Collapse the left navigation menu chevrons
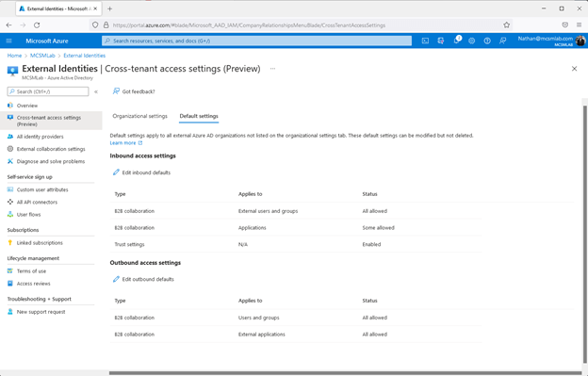Screen dimensions: 588x376 tap(96, 91)
